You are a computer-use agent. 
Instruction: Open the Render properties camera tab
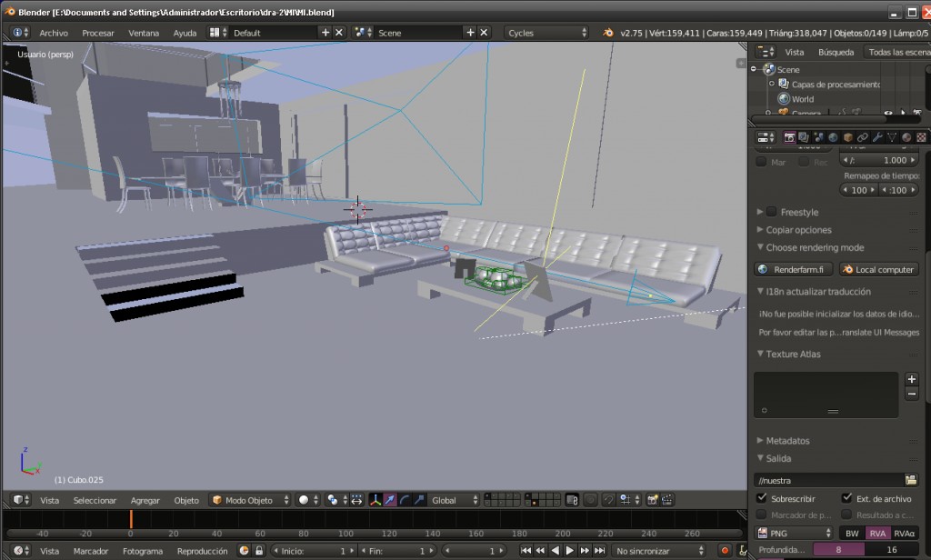pos(789,137)
